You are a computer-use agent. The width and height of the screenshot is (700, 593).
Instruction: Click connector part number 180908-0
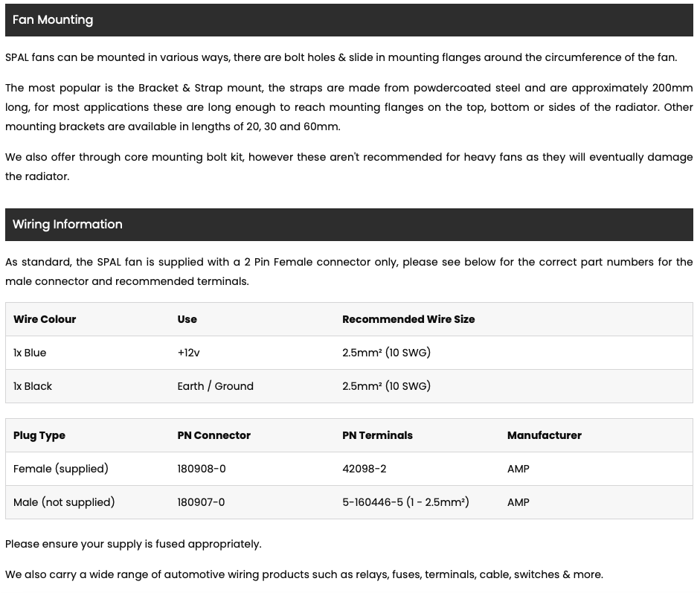(x=202, y=469)
